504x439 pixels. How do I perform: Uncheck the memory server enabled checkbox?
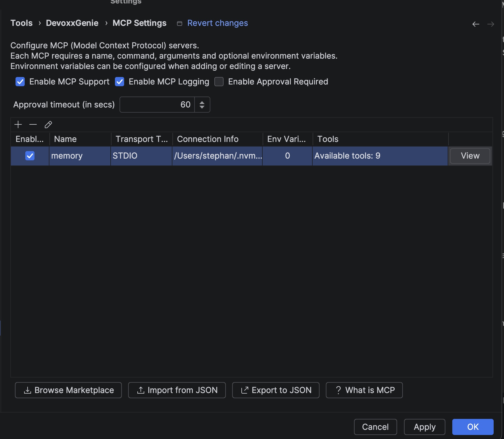click(x=30, y=156)
